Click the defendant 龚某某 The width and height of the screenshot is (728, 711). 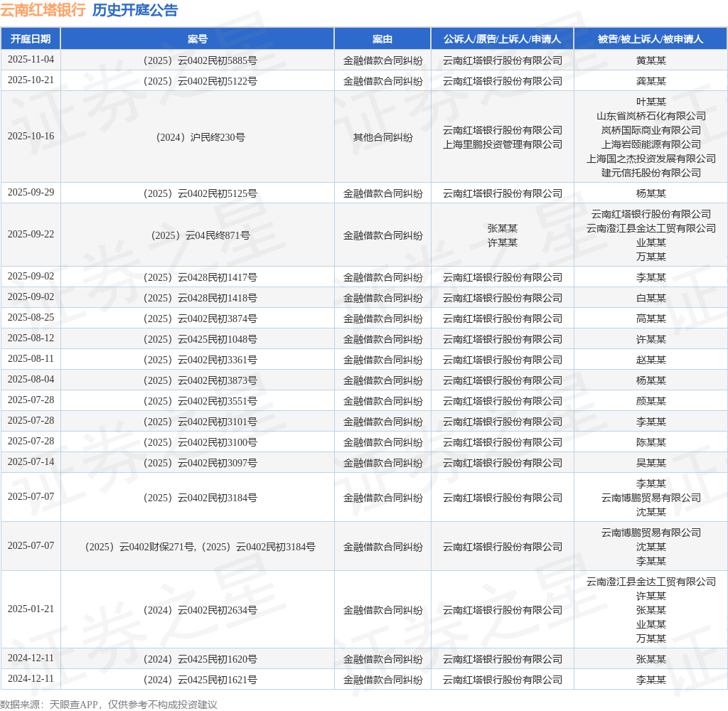[651, 81]
